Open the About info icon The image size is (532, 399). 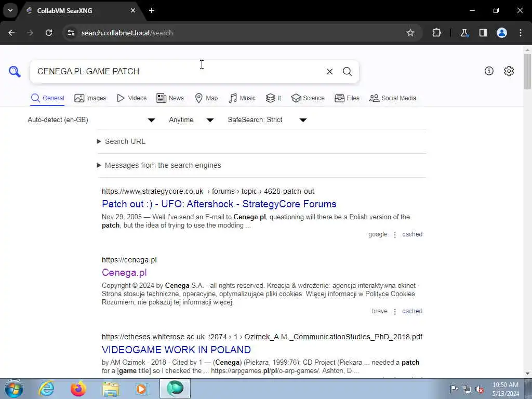(489, 71)
